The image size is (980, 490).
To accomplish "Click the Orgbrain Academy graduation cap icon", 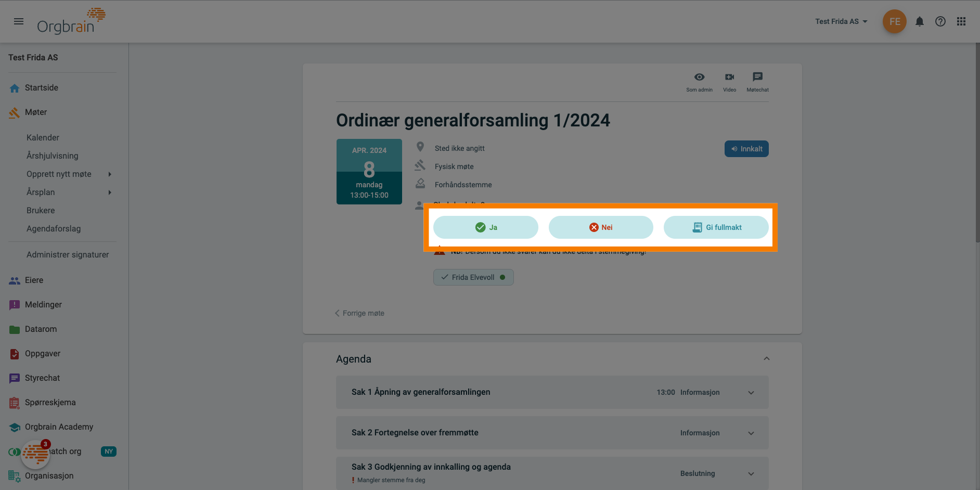I will (15, 427).
